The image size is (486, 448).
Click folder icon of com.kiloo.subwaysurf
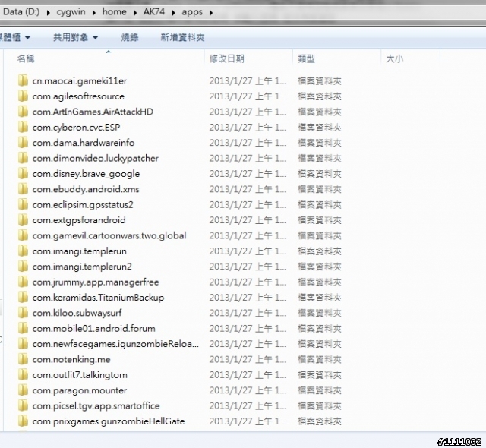tap(24, 314)
